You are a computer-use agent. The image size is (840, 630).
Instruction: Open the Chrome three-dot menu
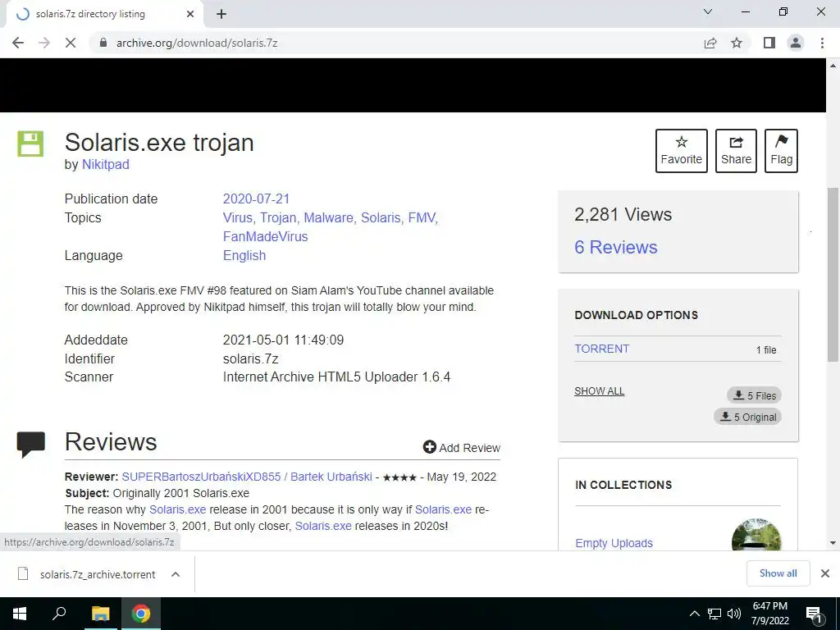[x=822, y=43]
